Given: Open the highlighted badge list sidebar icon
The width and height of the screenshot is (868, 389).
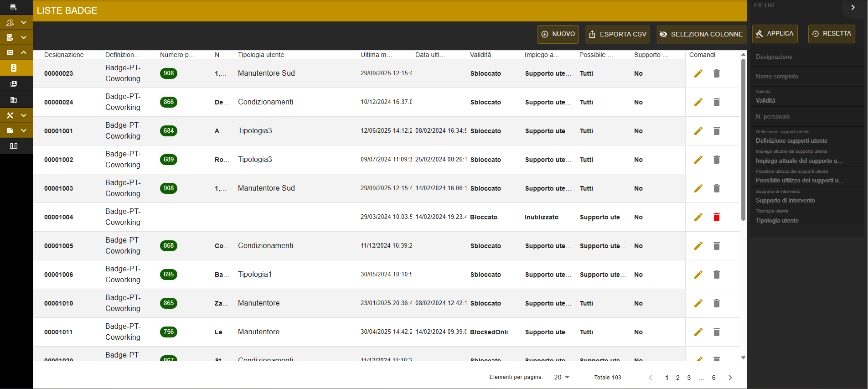Looking at the screenshot, I should (14, 68).
